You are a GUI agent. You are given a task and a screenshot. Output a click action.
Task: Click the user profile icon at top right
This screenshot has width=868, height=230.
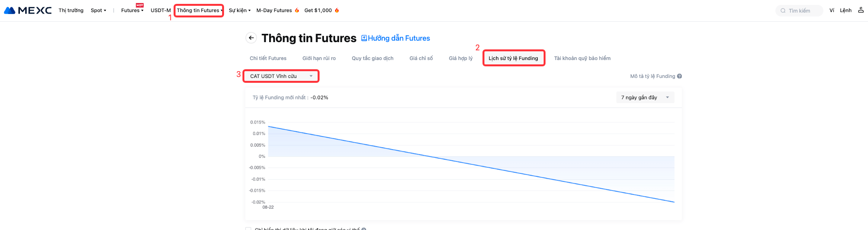861,10
